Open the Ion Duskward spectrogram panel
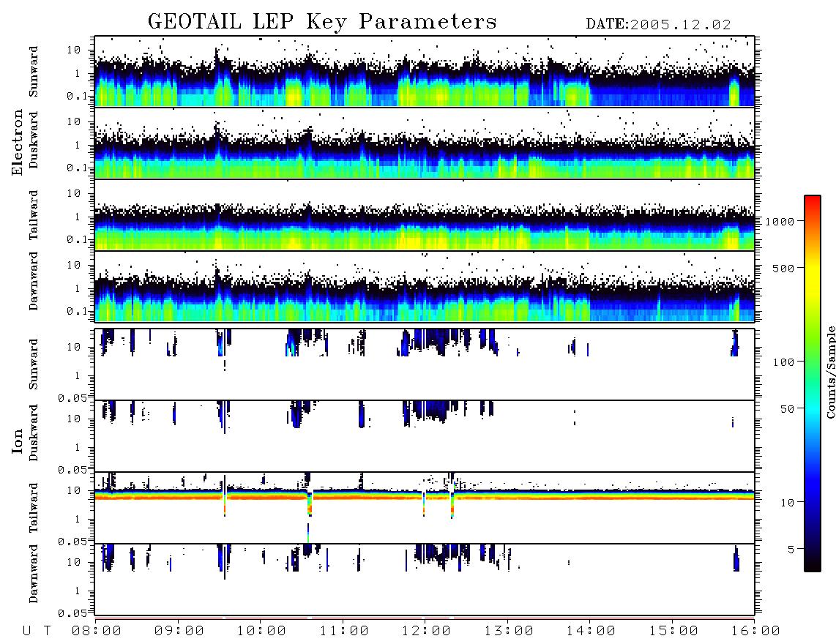This screenshot has height=644, width=836. 425,436
